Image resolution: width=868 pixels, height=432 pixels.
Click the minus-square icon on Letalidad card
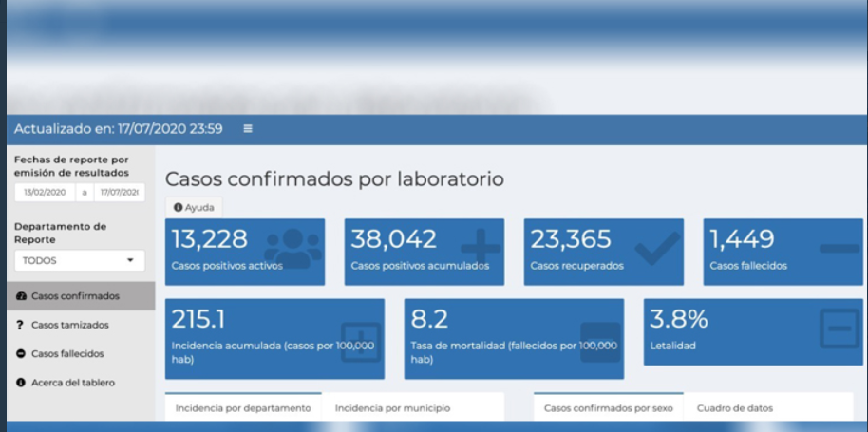(x=839, y=329)
